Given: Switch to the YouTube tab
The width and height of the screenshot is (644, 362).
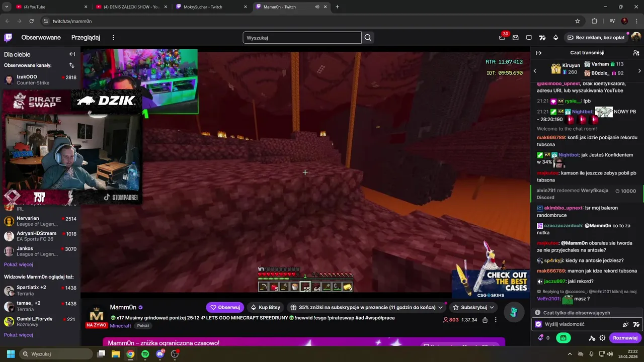Looking at the screenshot, I should (50, 7).
